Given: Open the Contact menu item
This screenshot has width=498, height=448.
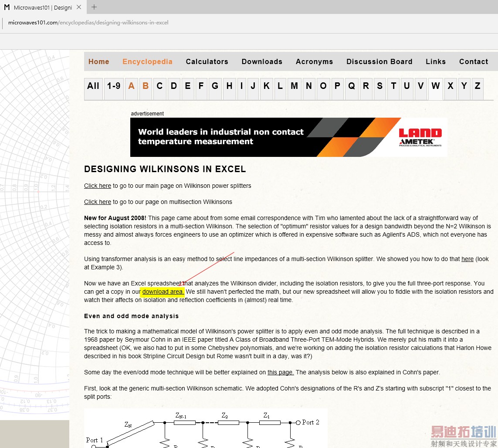Looking at the screenshot, I should [474, 61].
